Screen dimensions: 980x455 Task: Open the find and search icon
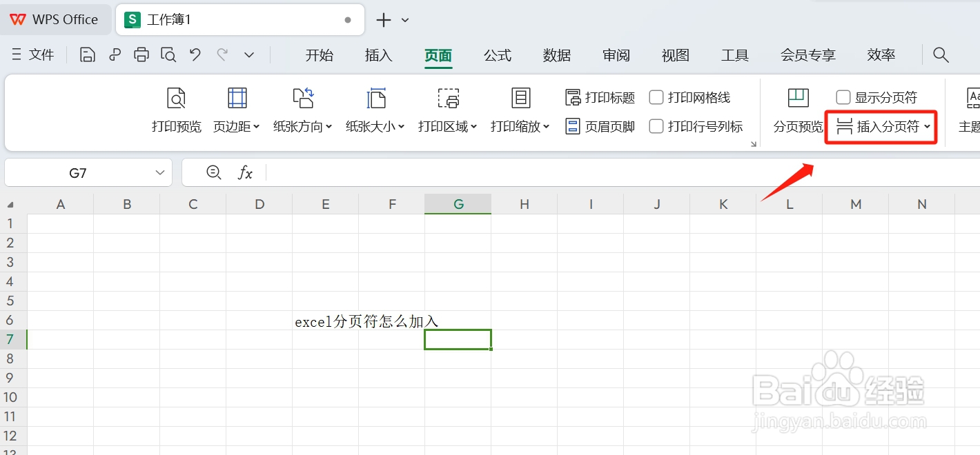(x=941, y=54)
